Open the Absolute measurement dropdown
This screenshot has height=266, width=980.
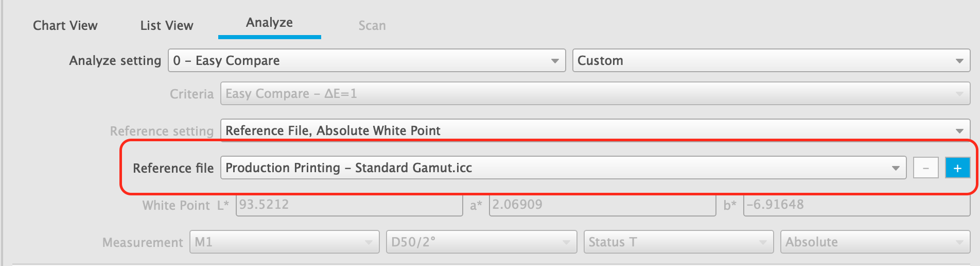[x=876, y=242]
